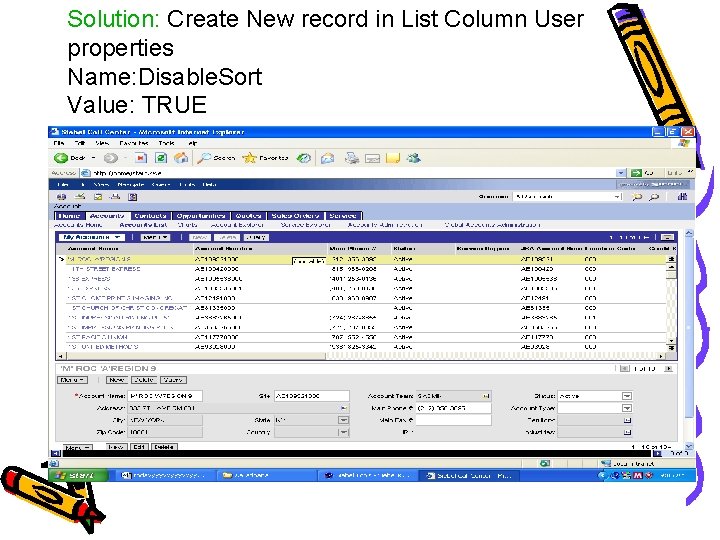Click the IE Print icon

click(352, 158)
